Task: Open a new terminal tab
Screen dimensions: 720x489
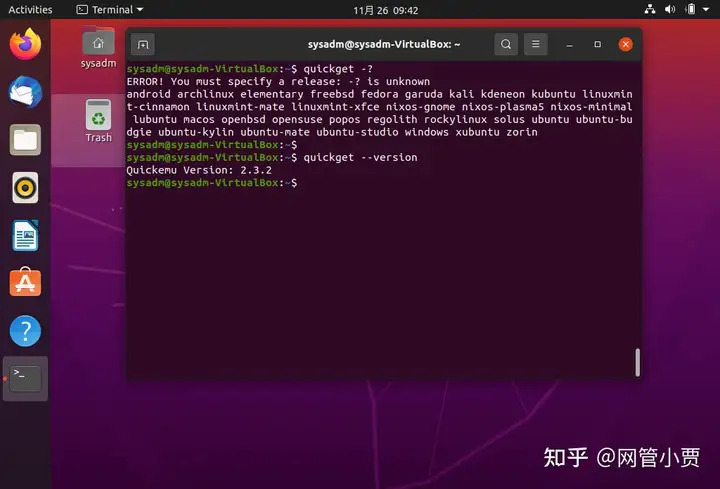Action: pyautogui.click(x=143, y=45)
